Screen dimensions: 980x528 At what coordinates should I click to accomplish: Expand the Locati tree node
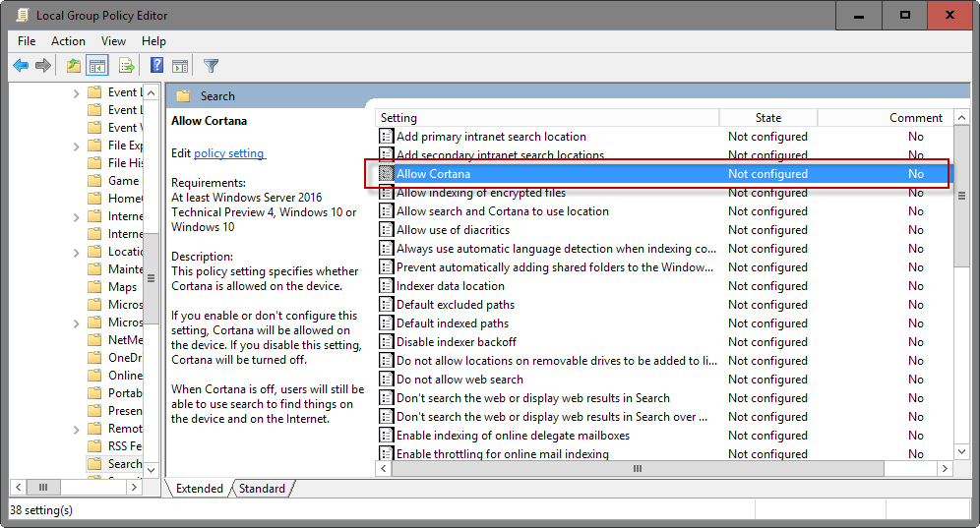tap(76, 253)
